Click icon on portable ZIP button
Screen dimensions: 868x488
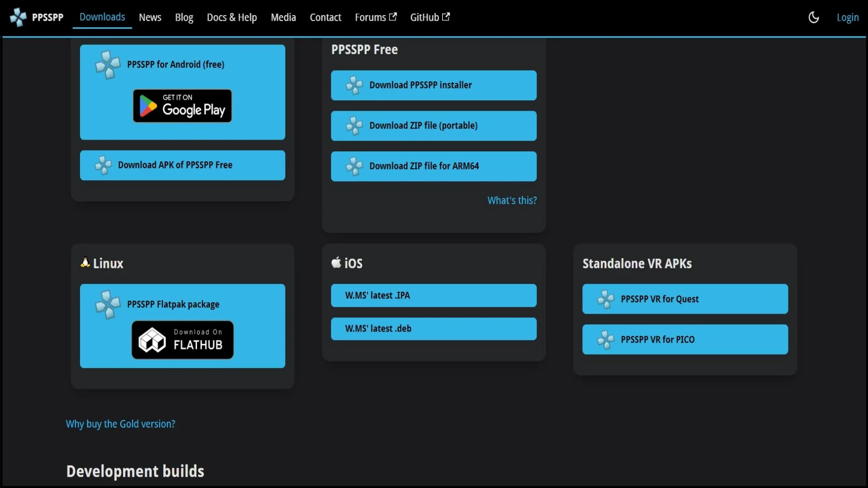pos(354,126)
